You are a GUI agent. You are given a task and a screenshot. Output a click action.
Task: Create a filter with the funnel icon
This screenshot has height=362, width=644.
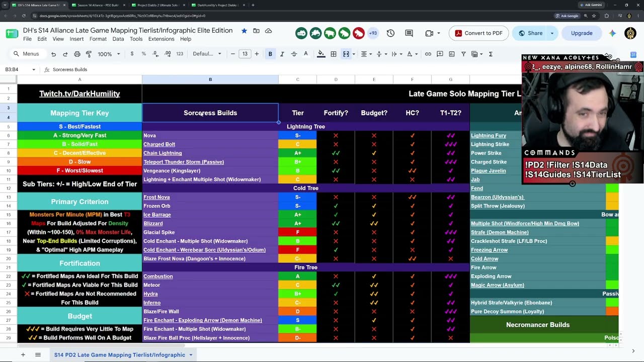[x=463, y=54]
